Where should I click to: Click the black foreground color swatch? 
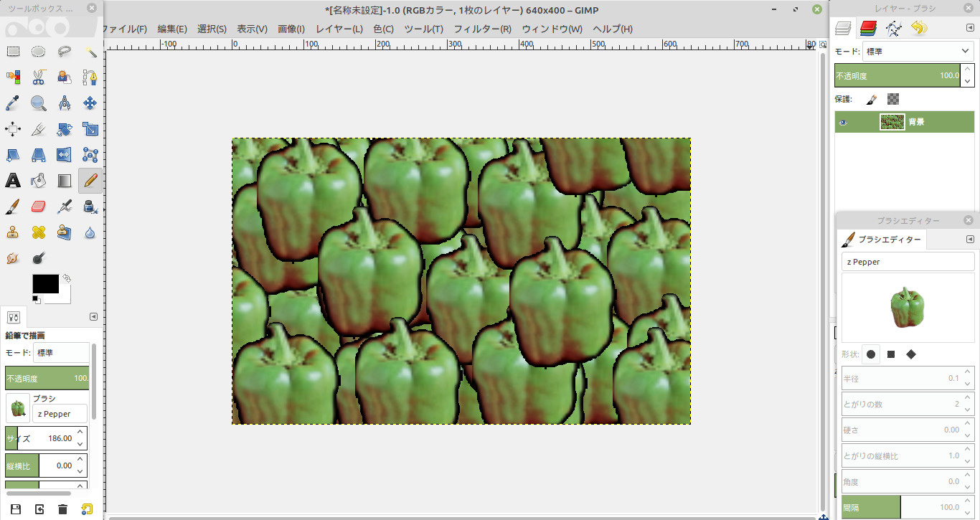(45, 283)
